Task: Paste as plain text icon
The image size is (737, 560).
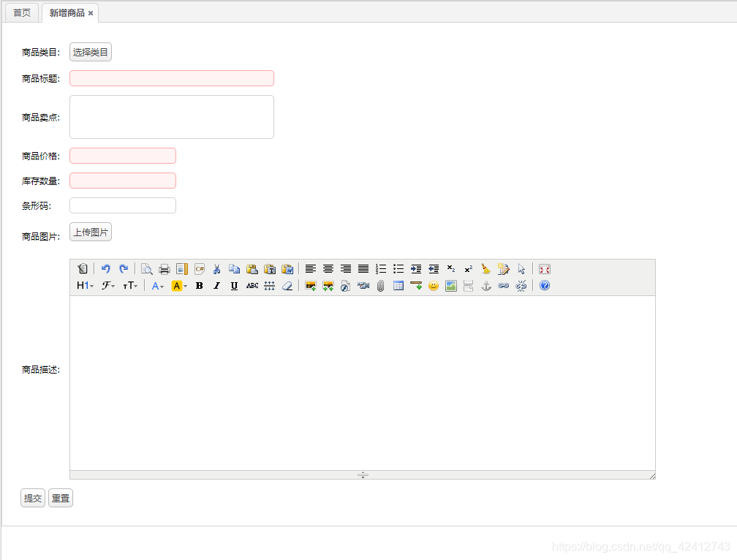Action: (x=270, y=269)
